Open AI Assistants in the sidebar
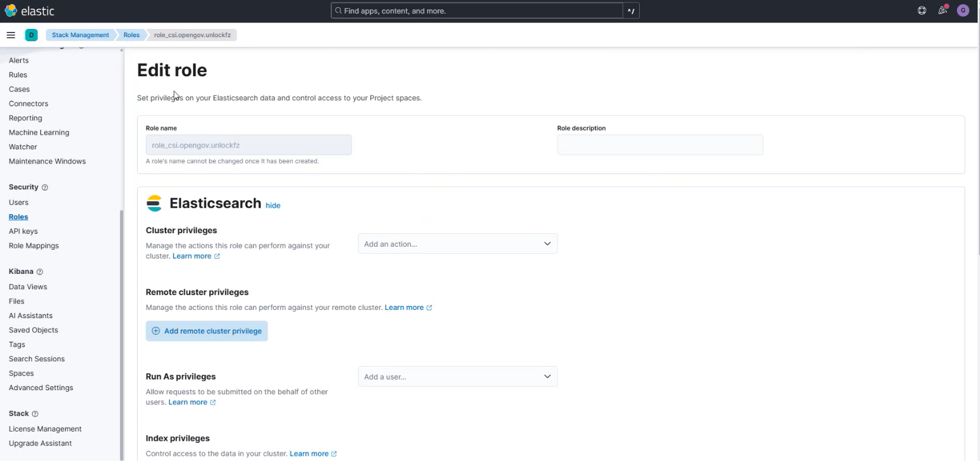Image resolution: width=980 pixels, height=461 pixels. point(31,316)
